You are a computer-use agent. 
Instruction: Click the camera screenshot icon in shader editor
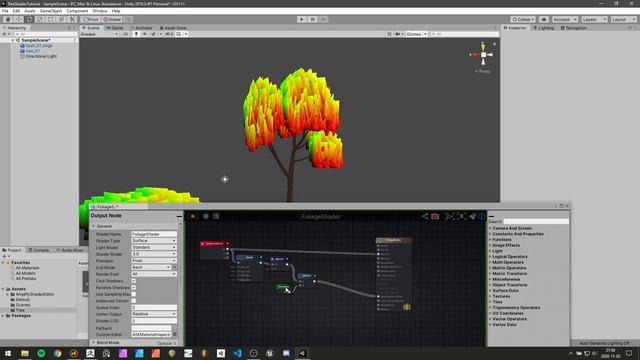pos(435,216)
